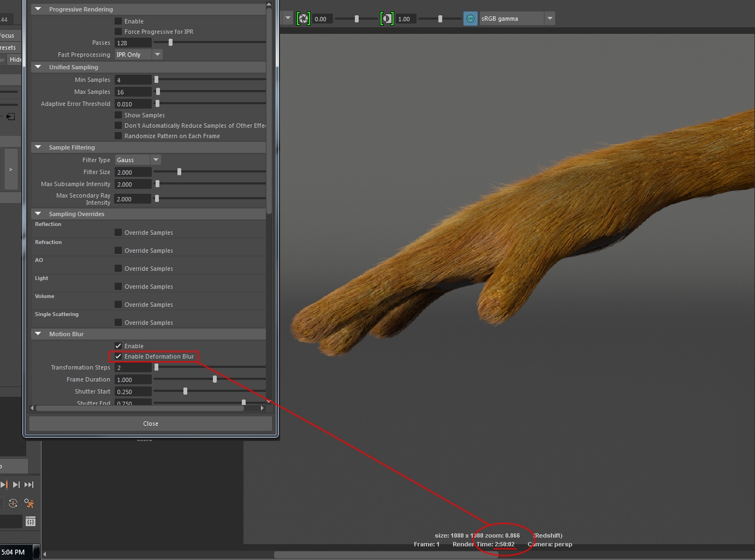This screenshot has height=560, width=755.
Task: Open the sRGB gamma dropdown
Action: [x=550, y=19]
